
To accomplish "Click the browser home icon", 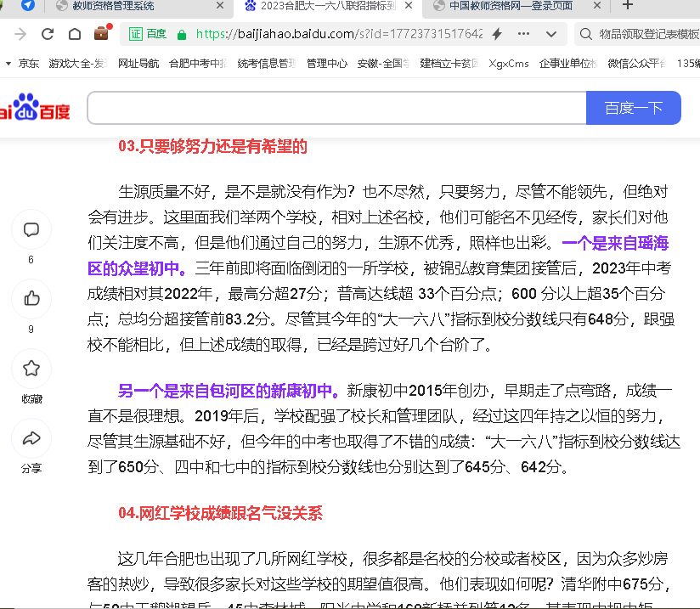I will pyautogui.click(x=75, y=34).
